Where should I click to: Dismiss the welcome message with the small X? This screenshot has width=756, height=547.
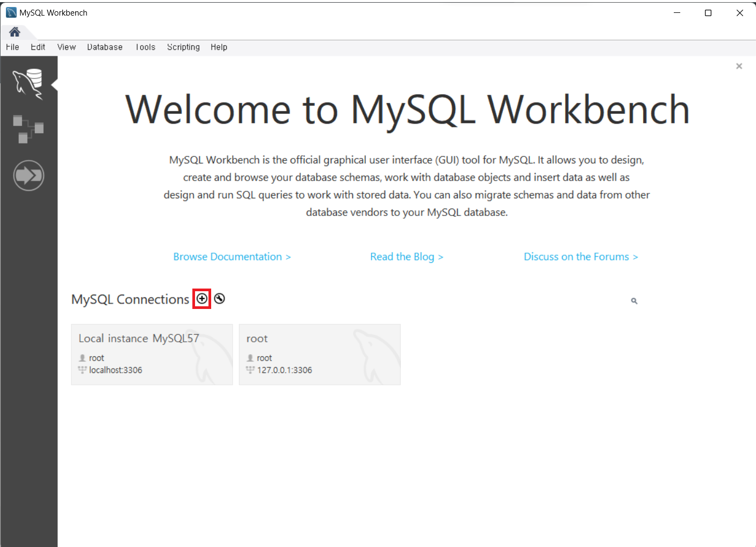pos(739,66)
